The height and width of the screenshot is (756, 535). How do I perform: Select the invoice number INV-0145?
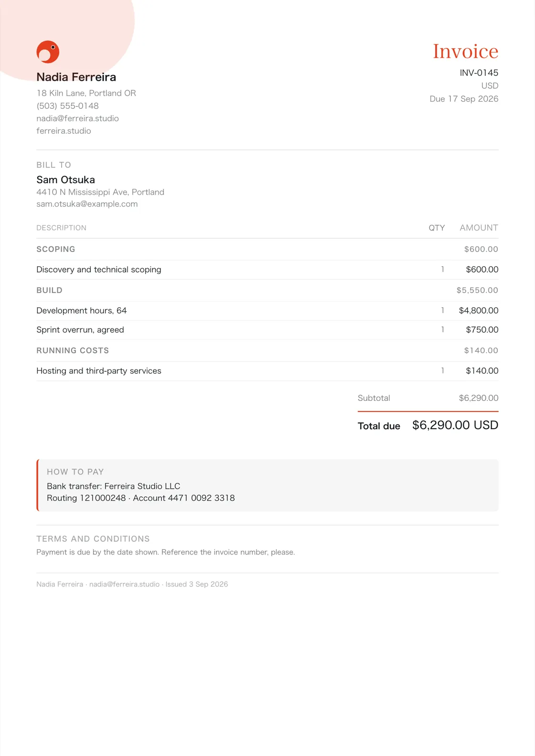479,73
